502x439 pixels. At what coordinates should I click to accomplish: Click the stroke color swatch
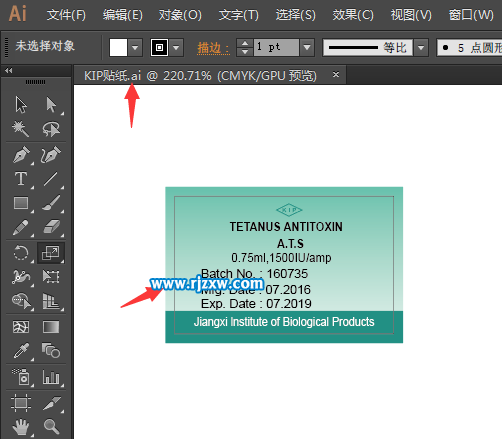coord(159,48)
